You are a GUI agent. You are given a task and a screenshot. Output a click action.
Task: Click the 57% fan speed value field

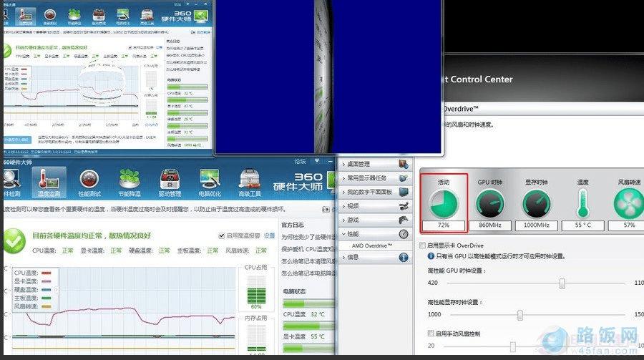tap(626, 225)
